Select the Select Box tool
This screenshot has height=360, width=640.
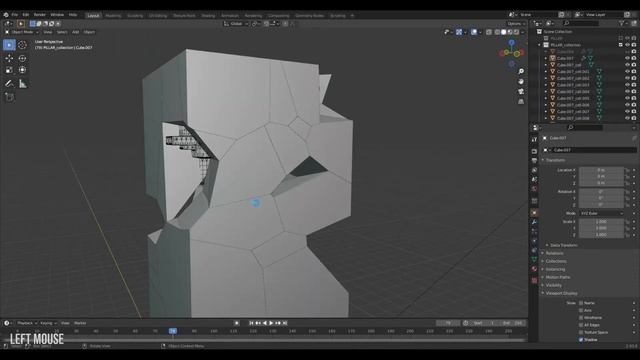9,45
